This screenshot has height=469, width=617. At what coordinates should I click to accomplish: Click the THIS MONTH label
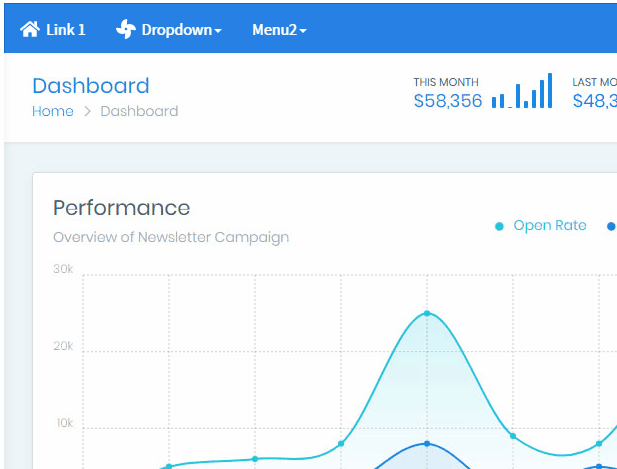[x=446, y=82]
